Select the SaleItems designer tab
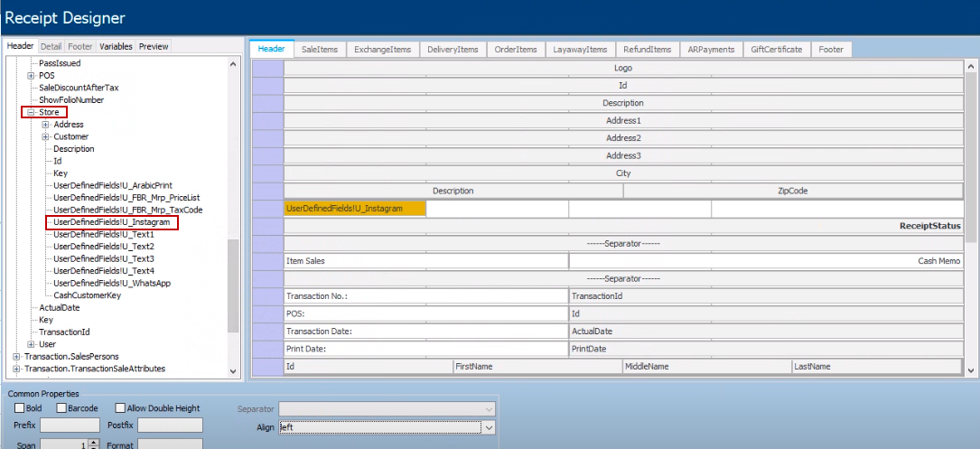The height and width of the screenshot is (449, 980). click(x=320, y=50)
